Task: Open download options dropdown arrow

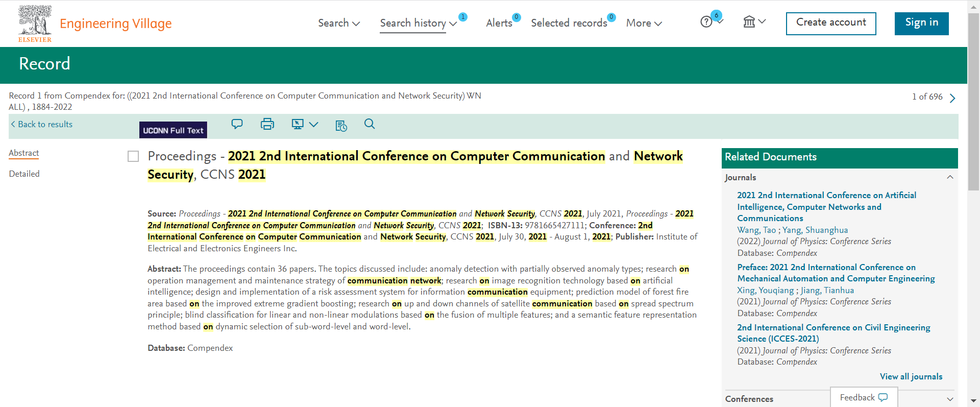Action: pos(314,124)
